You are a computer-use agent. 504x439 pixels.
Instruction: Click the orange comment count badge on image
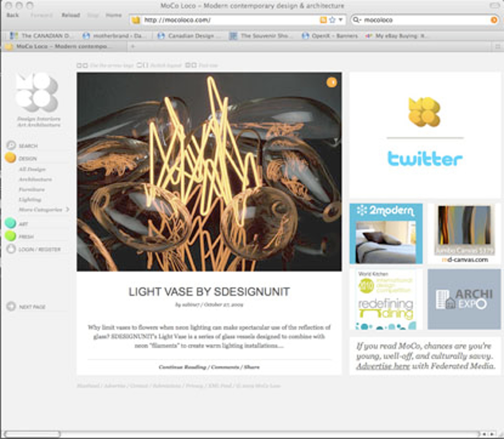pos(332,83)
